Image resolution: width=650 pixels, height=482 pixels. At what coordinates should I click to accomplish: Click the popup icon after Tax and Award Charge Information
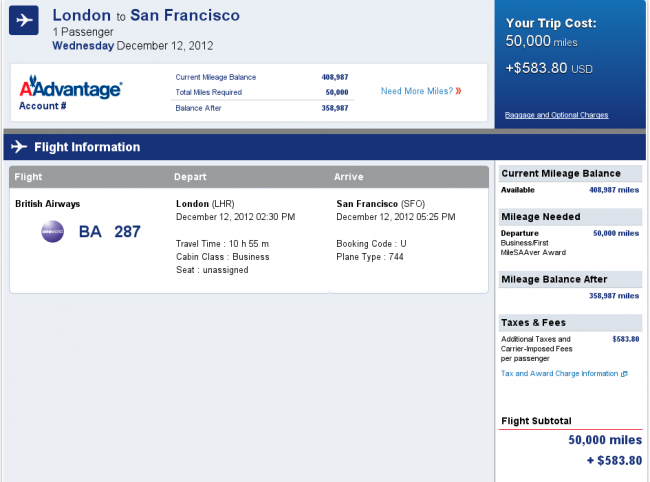click(624, 374)
